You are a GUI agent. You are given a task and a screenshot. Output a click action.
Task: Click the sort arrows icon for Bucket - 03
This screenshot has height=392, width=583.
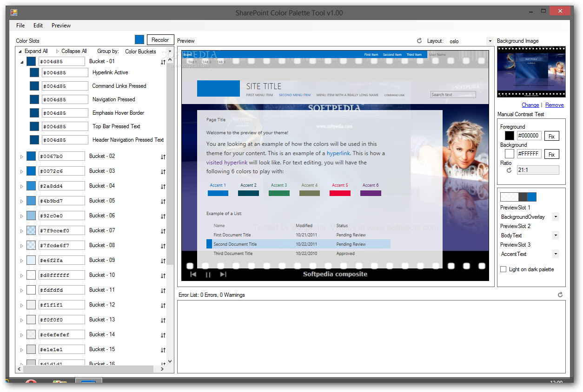point(163,172)
